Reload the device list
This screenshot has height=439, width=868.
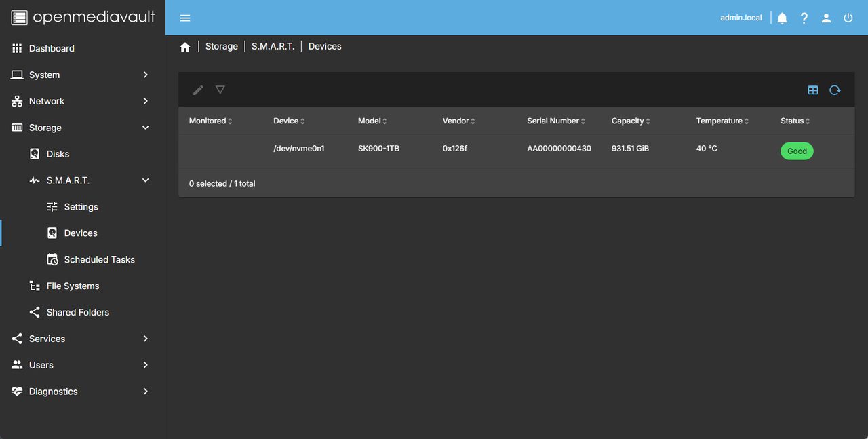(835, 90)
